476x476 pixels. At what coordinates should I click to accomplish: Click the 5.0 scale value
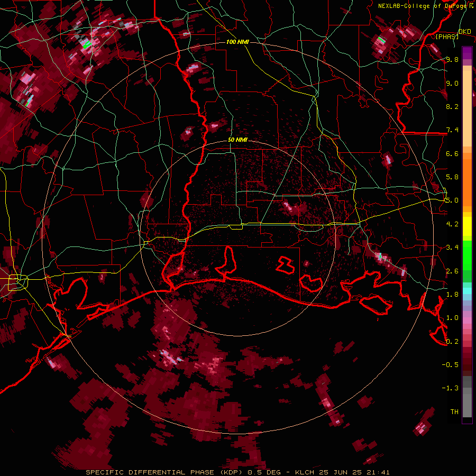[452, 200]
